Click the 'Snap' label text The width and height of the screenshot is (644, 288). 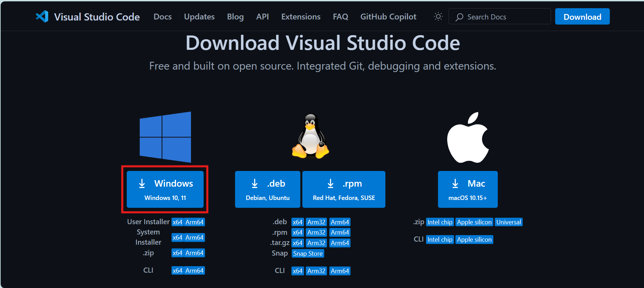(x=279, y=253)
